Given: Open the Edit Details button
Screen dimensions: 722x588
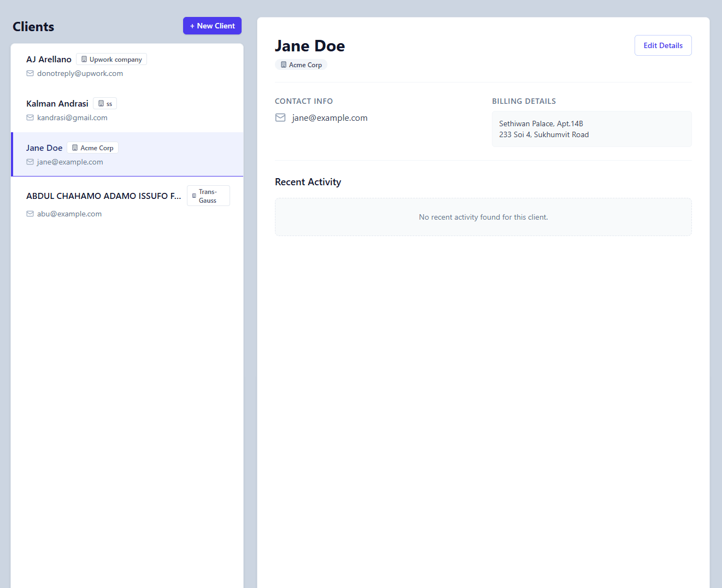Looking at the screenshot, I should click(x=663, y=45).
